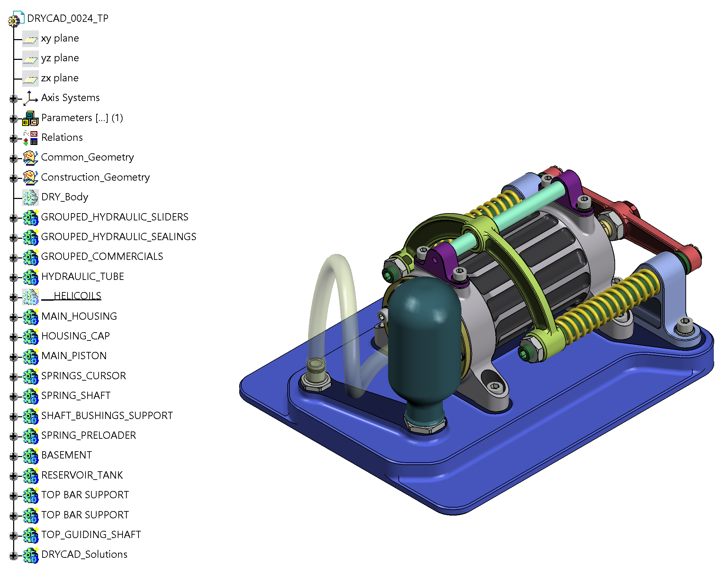728x573 pixels.
Task: Expand the __HELICOILS node
Action: pyautogui.click(x=13, y=297)
